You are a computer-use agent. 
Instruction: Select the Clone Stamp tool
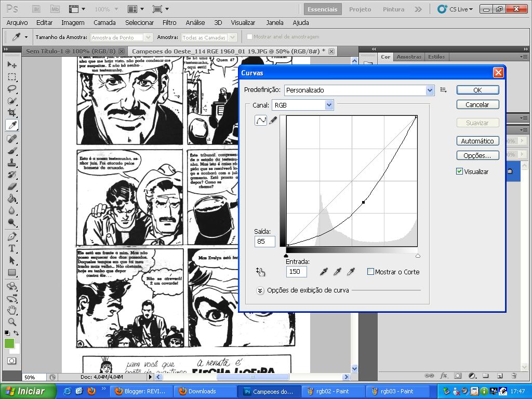pyautogui.click(x=12, y=163)
